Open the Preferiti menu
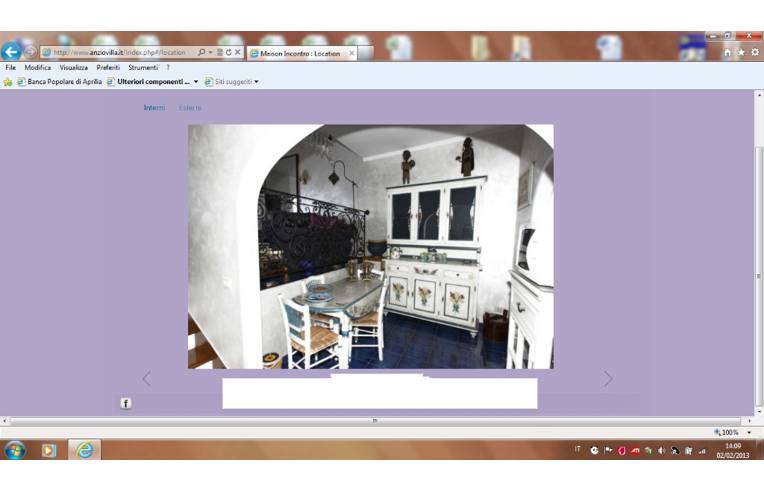The width and height of the screenshot is (764, 492). [x=108, y=67]
